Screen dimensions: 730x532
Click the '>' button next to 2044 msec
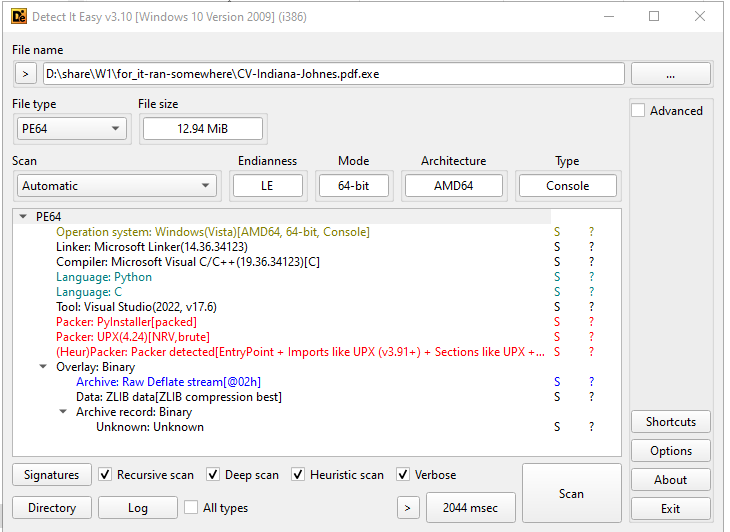coord(408,507)
